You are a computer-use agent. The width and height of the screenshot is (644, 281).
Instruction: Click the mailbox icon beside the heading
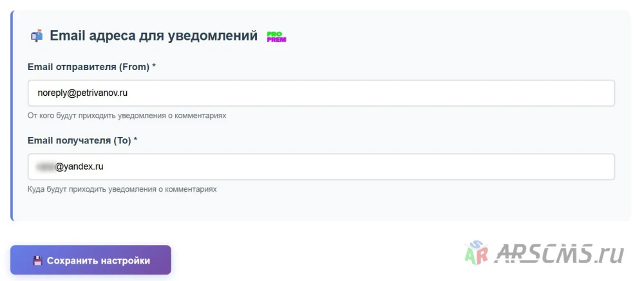pos(37,36)
